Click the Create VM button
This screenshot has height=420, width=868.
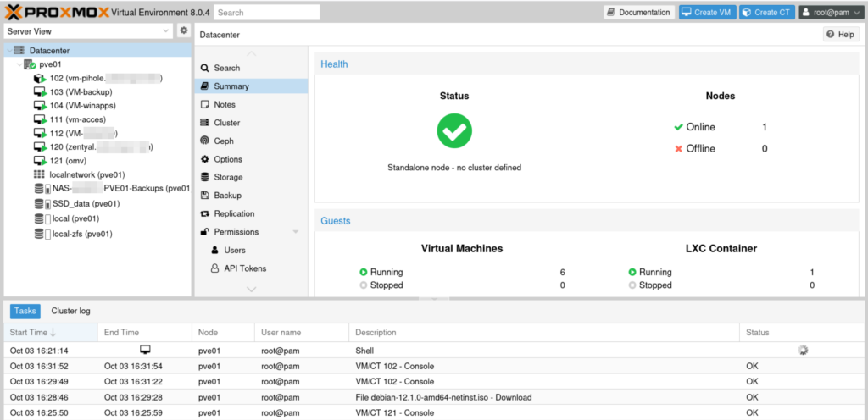tap(707, 13)
